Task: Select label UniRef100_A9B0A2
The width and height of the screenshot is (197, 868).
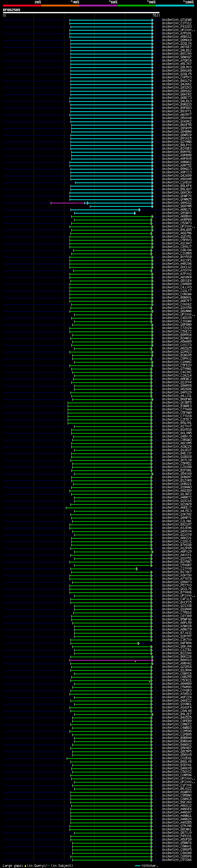Action: click(x=177, y=664)
